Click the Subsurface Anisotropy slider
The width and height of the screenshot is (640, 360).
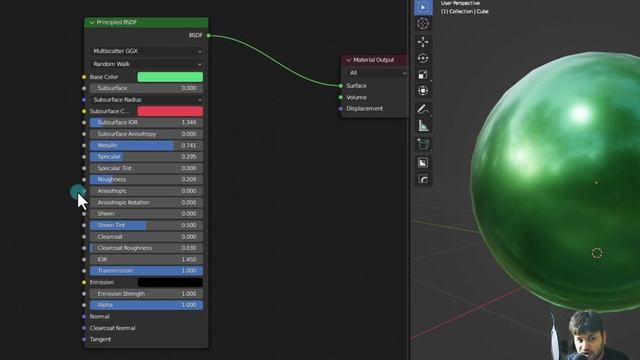click(x=146, y=134)
